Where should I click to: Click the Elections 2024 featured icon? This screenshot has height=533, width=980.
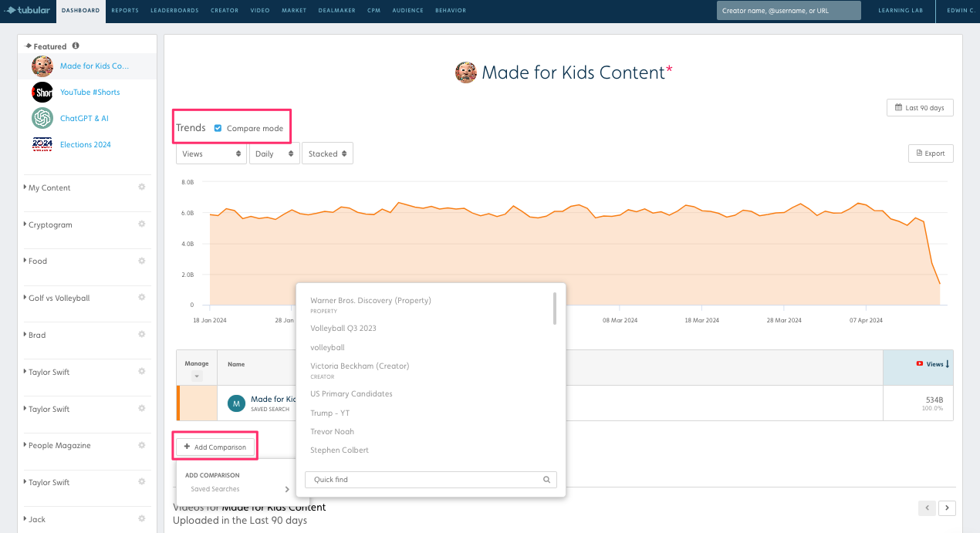[x=42, y=145]
